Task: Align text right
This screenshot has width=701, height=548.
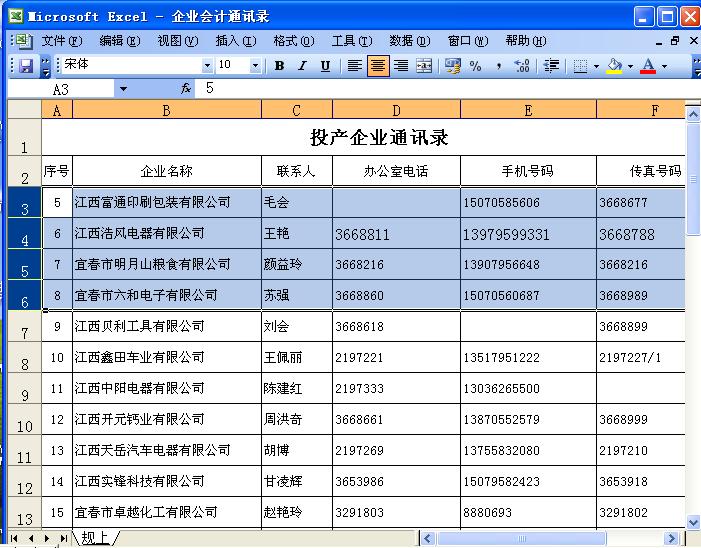Action: tap(400, 66)
